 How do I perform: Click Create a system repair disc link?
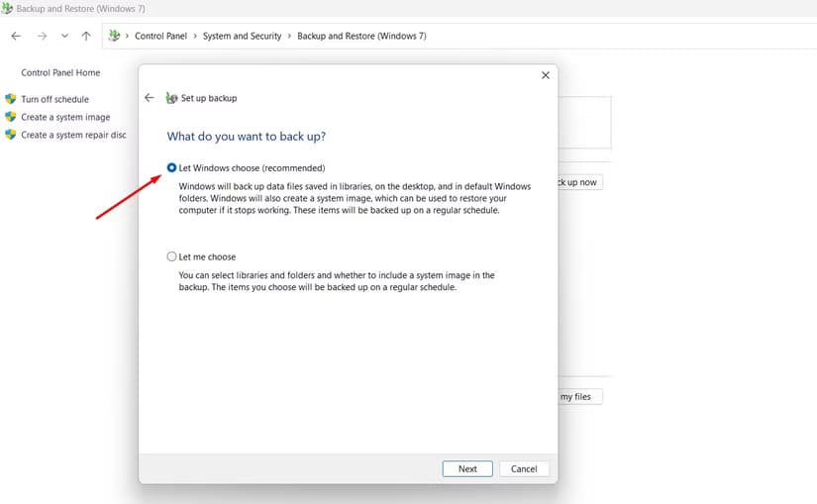[x=73, y=135]
